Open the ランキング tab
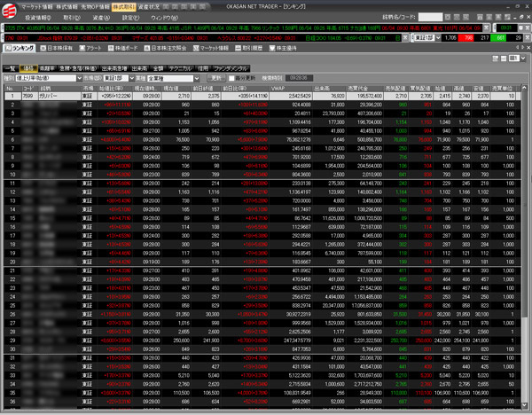The height and width of the screenshot is (415, 532). (x=20, y=48)
